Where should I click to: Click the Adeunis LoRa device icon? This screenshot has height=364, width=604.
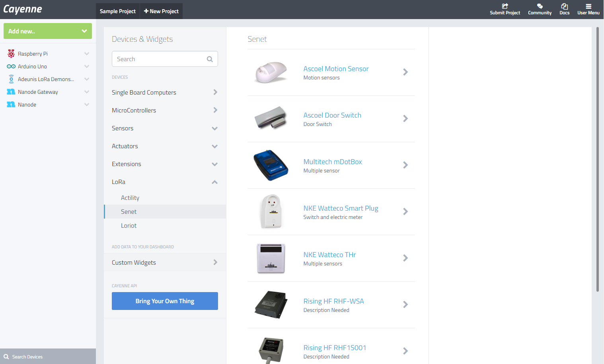pyautogui.click(x=11, y=79)
